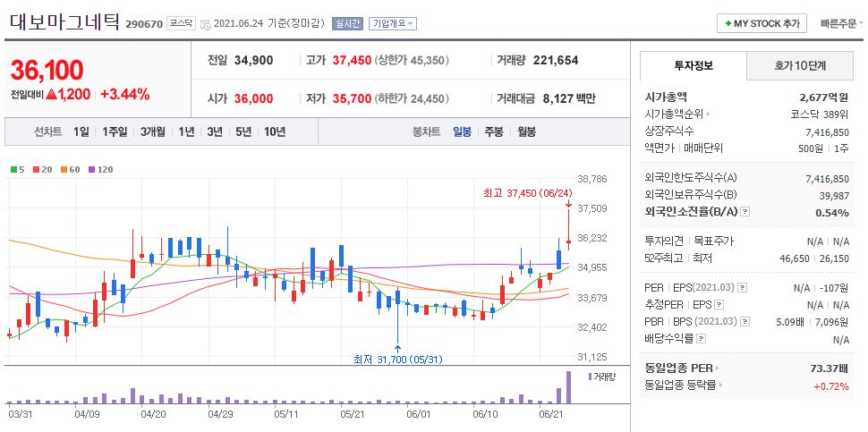Viewport: 868px width, 432px height.
Task: Click the help icon beside 추정PER EPS
Action: (719, 305)
